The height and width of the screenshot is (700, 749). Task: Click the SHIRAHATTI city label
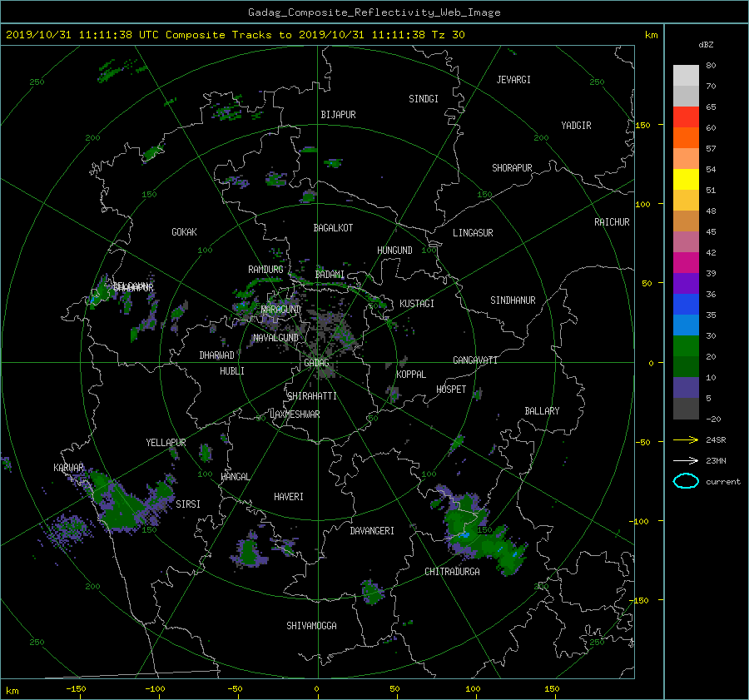tap(312, 396)
